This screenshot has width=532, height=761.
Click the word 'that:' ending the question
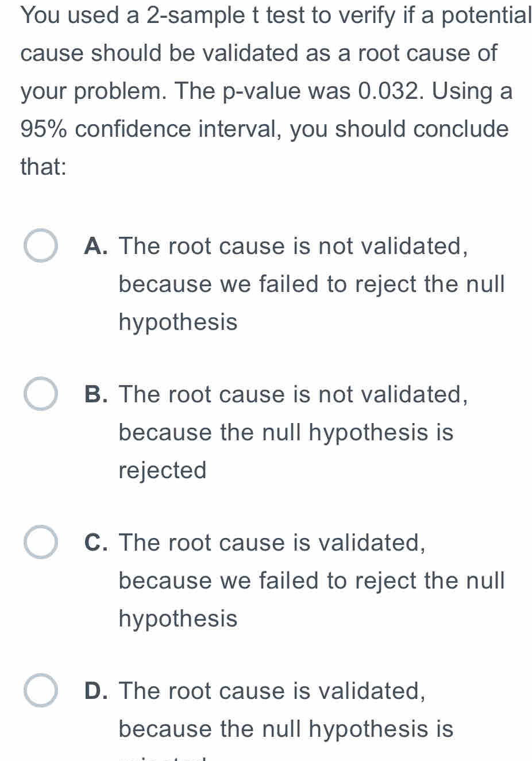44,167
